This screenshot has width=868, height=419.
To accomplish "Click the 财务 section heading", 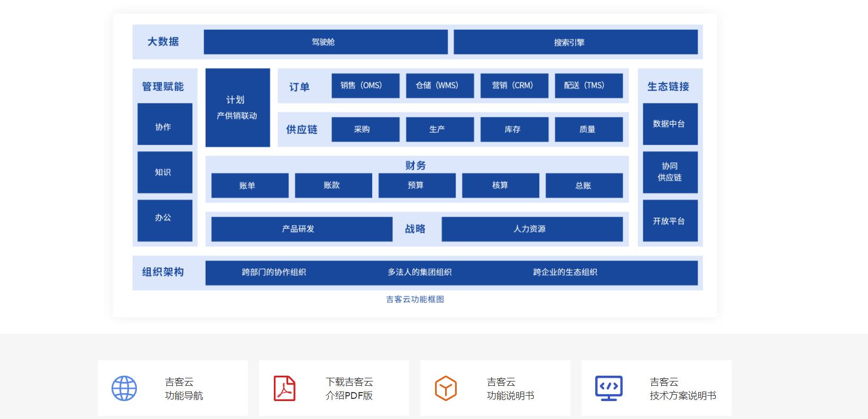I will (415, 165).
